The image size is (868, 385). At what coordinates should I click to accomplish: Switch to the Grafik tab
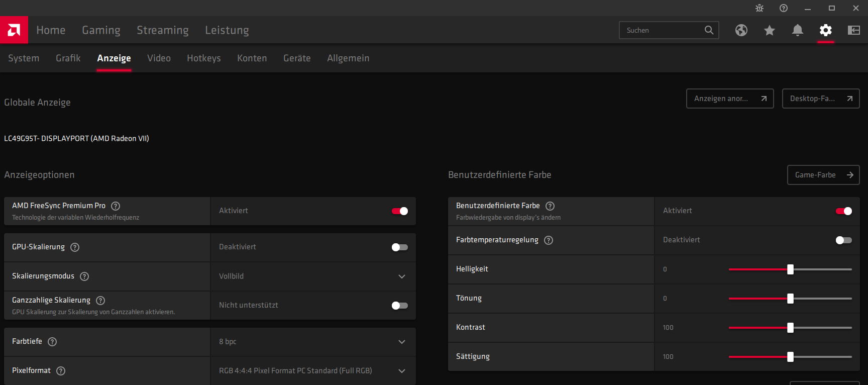tap(68, 58)
